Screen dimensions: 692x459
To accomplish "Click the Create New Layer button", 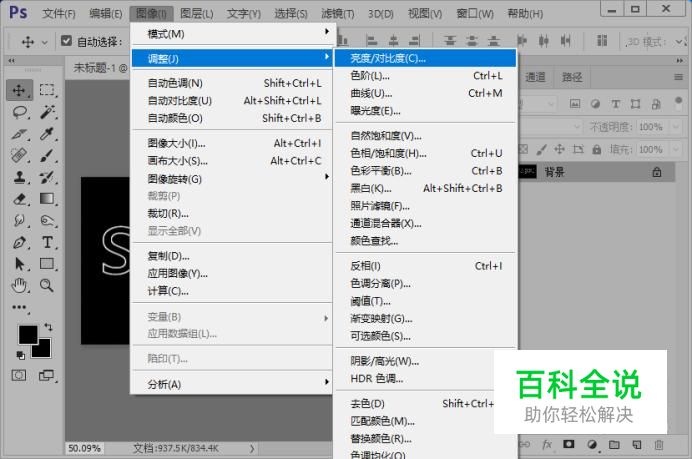I will pyautogui.click(x=636, y=444).
